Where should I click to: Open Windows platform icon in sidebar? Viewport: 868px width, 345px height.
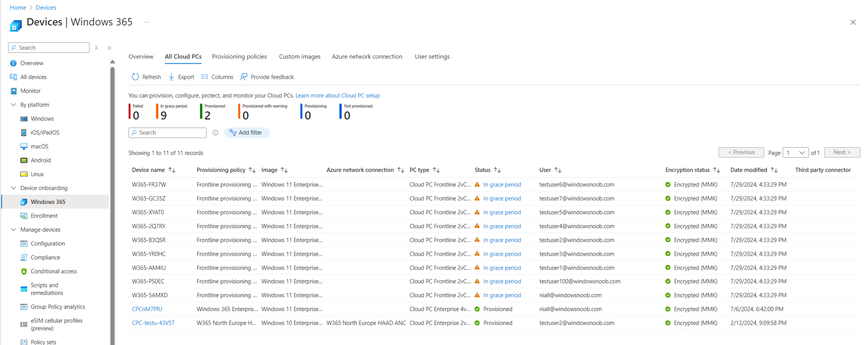coord(24,119)
